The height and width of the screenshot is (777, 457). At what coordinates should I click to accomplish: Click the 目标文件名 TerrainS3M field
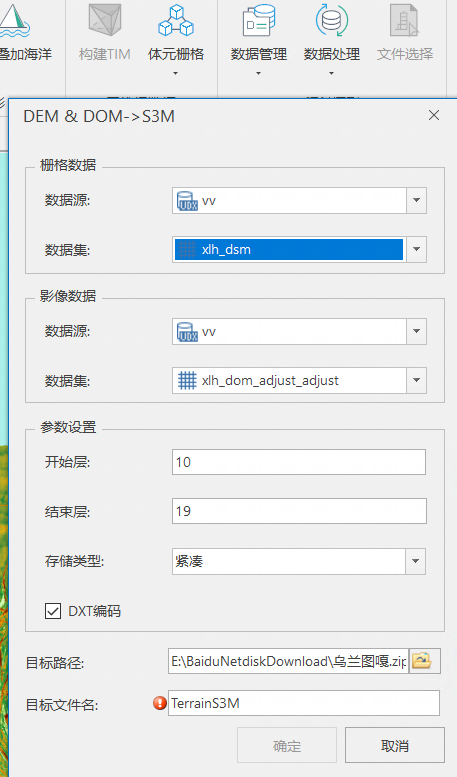tap(304, 703)
